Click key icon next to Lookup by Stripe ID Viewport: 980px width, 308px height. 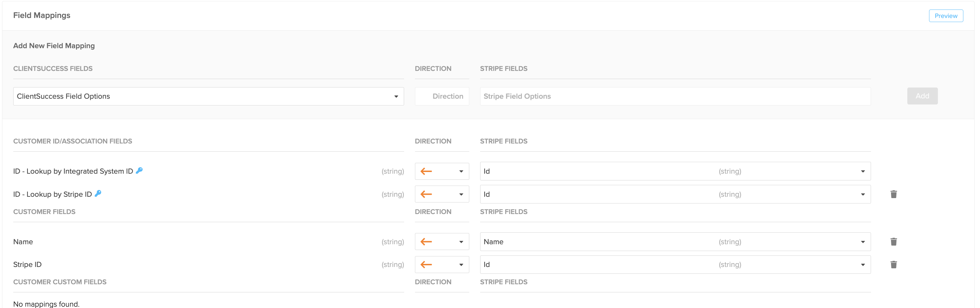98,194
